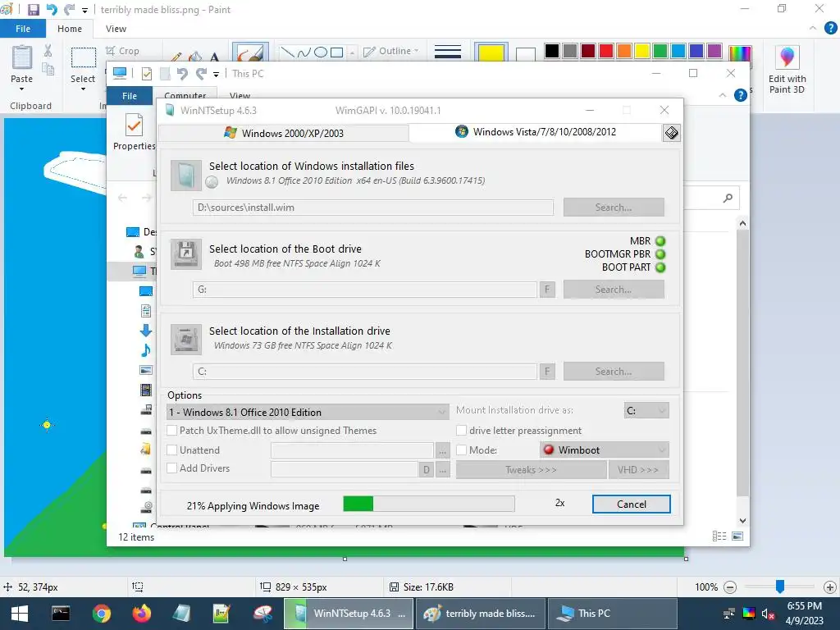Choose the dark red color swatch
Image resolution: width=840 pixels, height=630 pixels.
[x=588, y=51]
